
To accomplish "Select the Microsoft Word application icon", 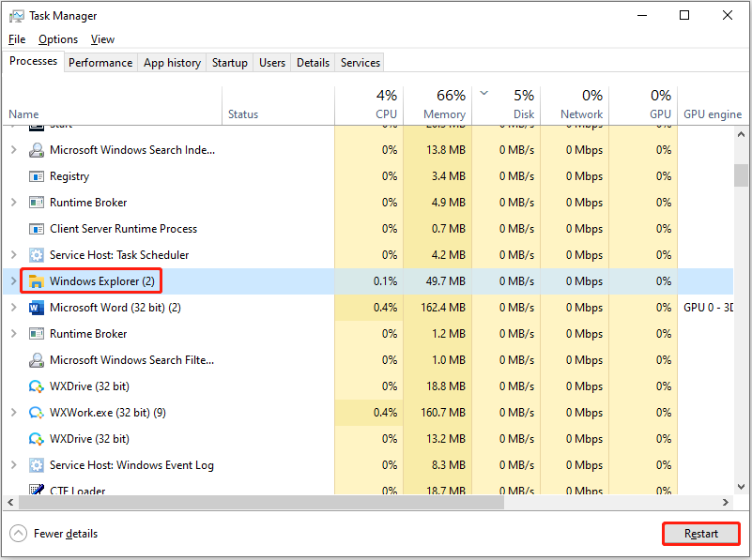I will (36, 307).
